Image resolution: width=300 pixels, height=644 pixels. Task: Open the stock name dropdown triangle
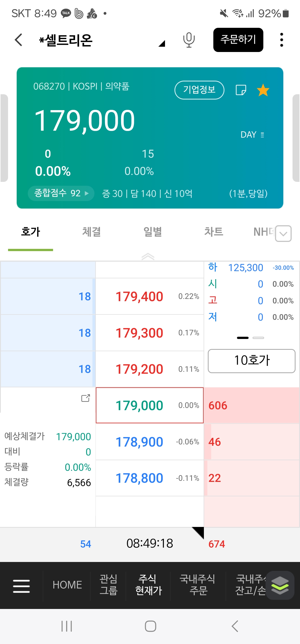162,43
